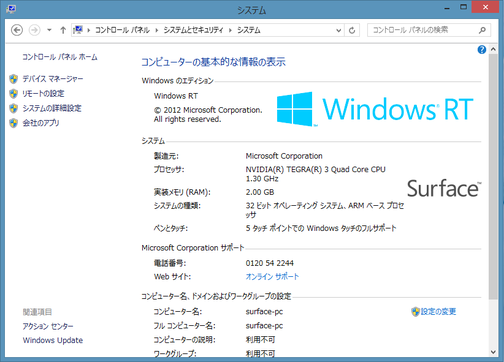Click the shield icon beside 会社のアプリ

pyautogui.click(x=13, y=123)
